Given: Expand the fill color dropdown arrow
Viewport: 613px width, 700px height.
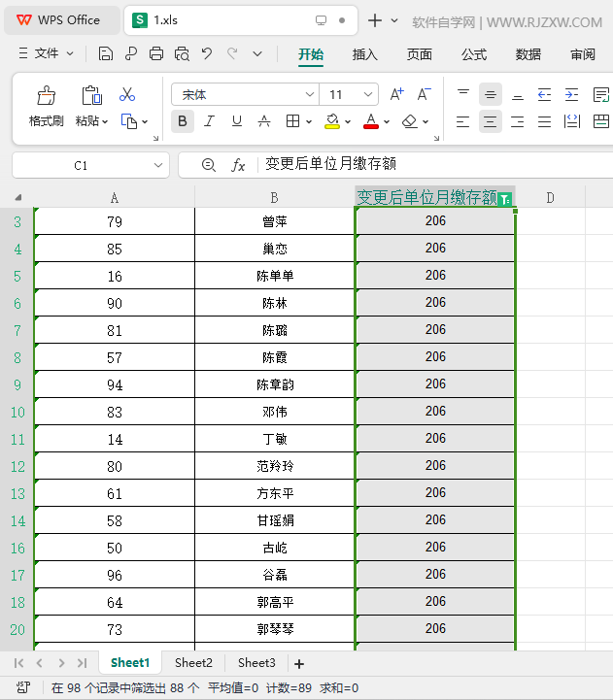Looking at the screenshot, I should [348, 121].
